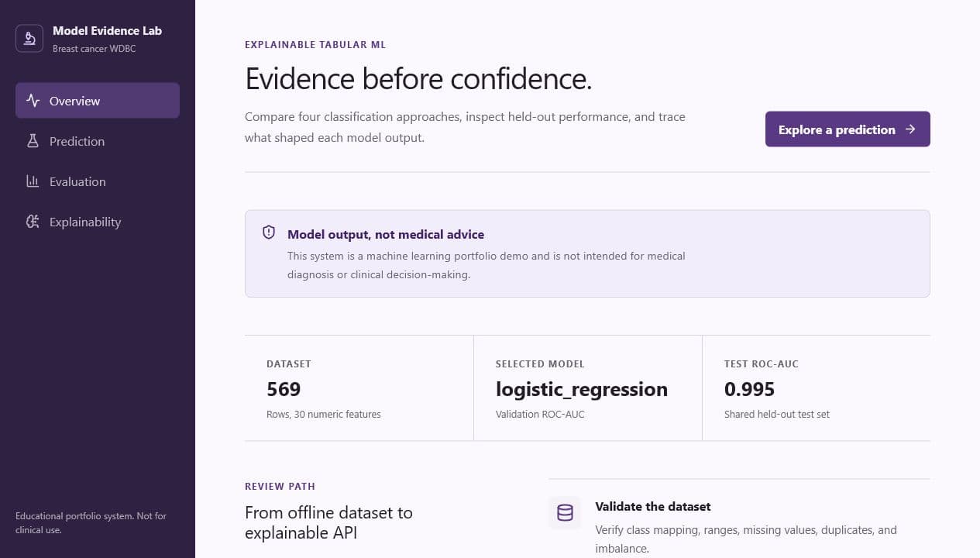
Task: Click the Evidence before confidence heading
Action: (418, 79)
